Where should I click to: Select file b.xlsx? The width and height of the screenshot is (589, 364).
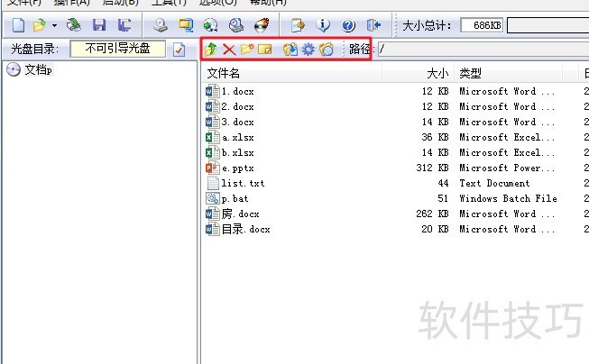coord(238,153)
